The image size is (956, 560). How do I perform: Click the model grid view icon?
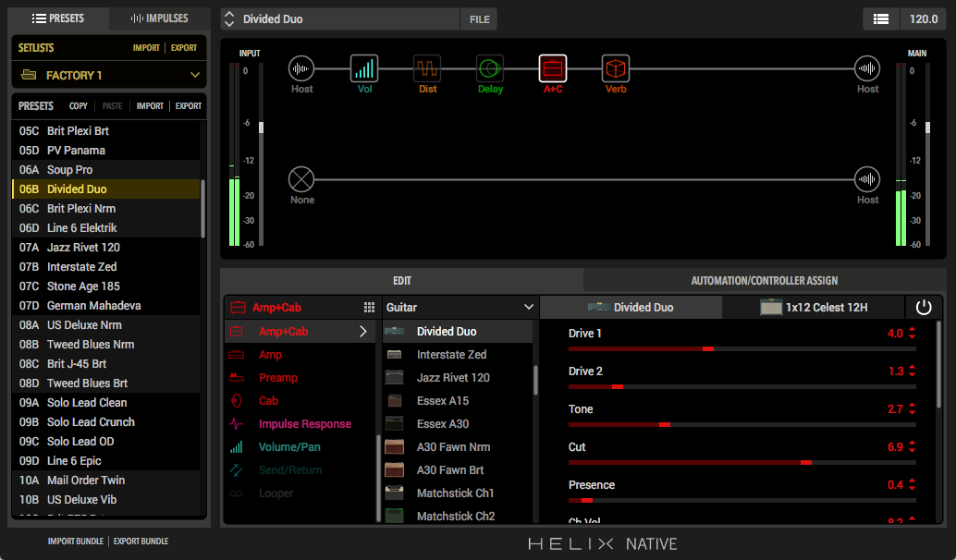click(369, 308)
